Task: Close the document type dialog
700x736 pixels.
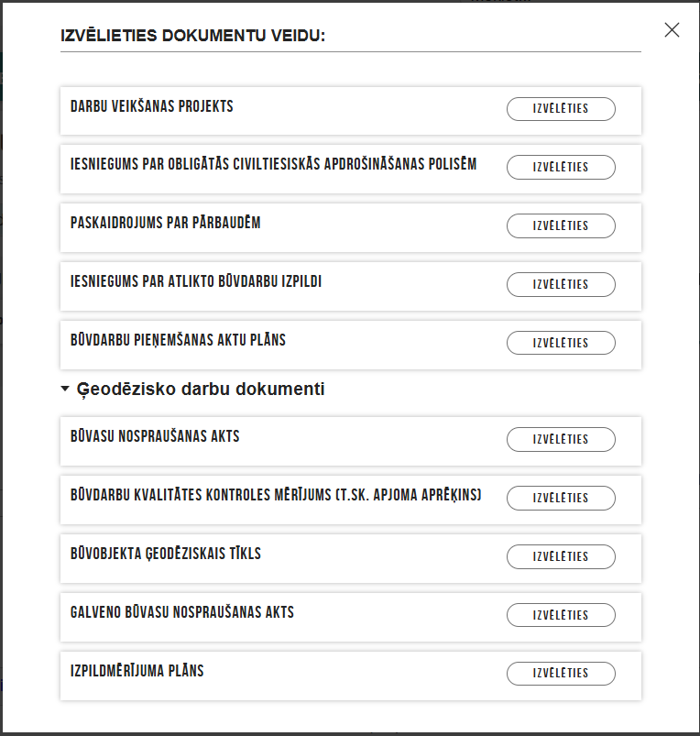Action: coord(672,30)
